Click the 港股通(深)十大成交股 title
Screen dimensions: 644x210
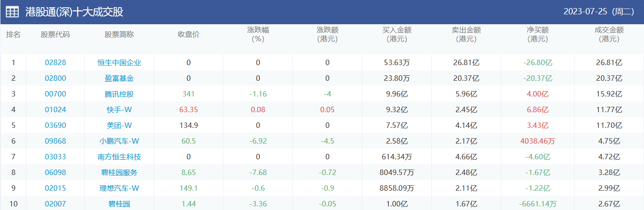(x=74, y=12)
